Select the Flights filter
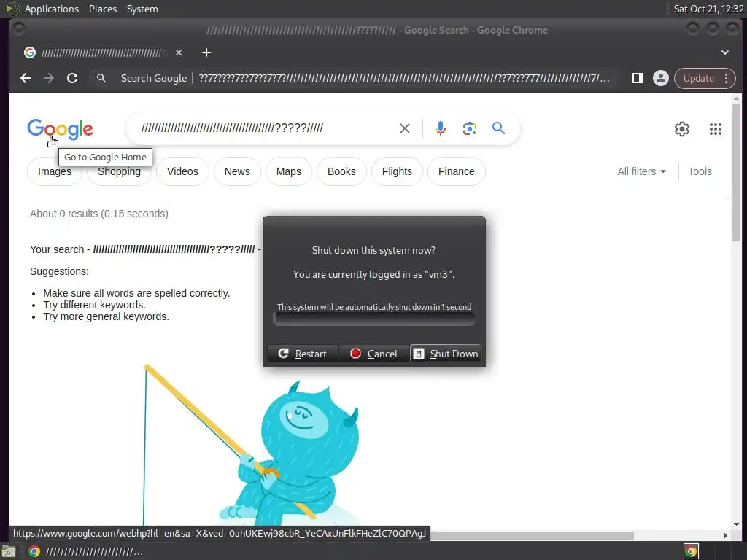The image size is (747, 560). (397, 171)
